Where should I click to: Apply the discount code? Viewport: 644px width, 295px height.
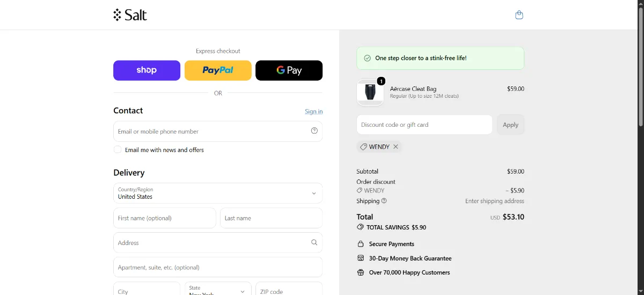[510, 125]
